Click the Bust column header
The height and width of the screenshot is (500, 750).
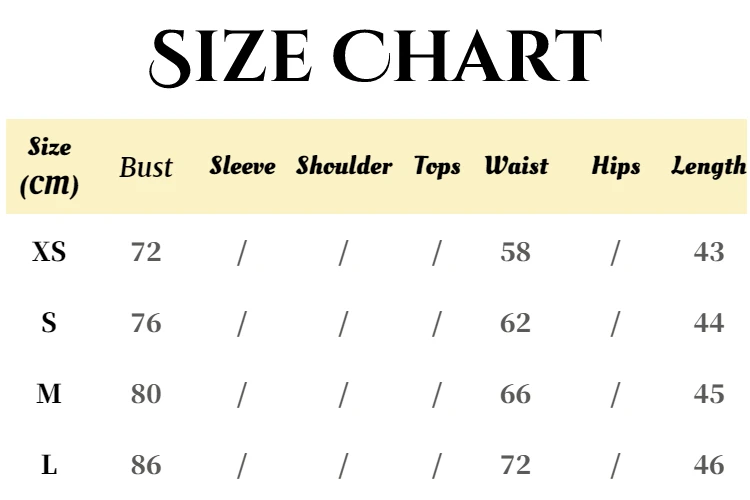pos(145,167)
